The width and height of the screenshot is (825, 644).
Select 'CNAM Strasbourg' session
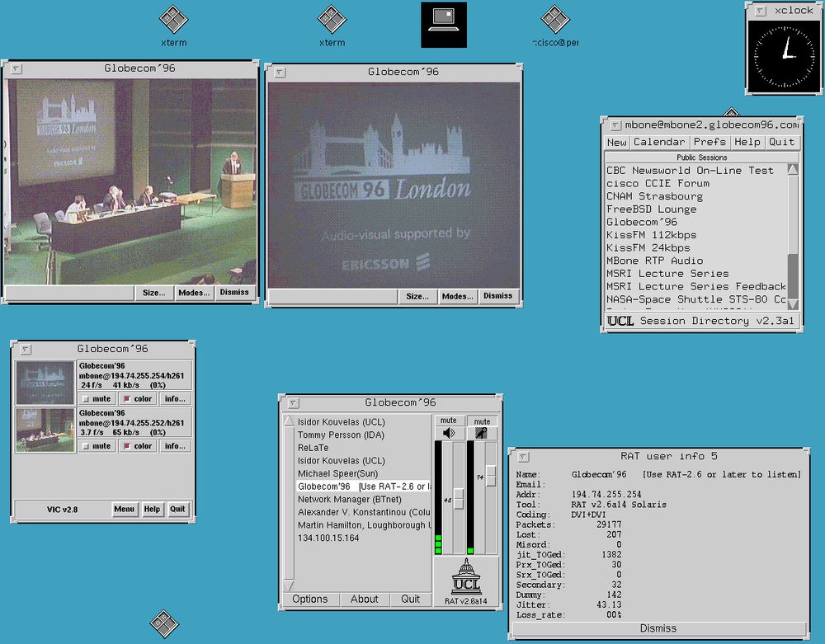tap(654, 196)
